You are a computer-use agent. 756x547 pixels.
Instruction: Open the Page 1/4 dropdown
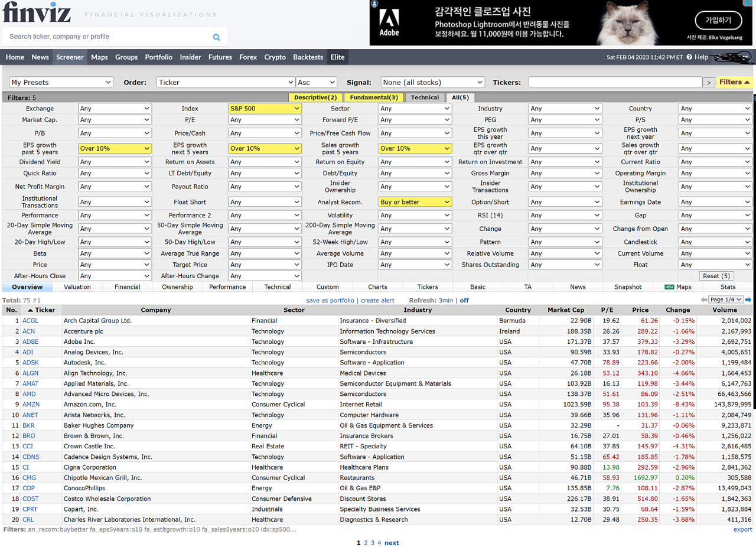(x=726, y=300)
